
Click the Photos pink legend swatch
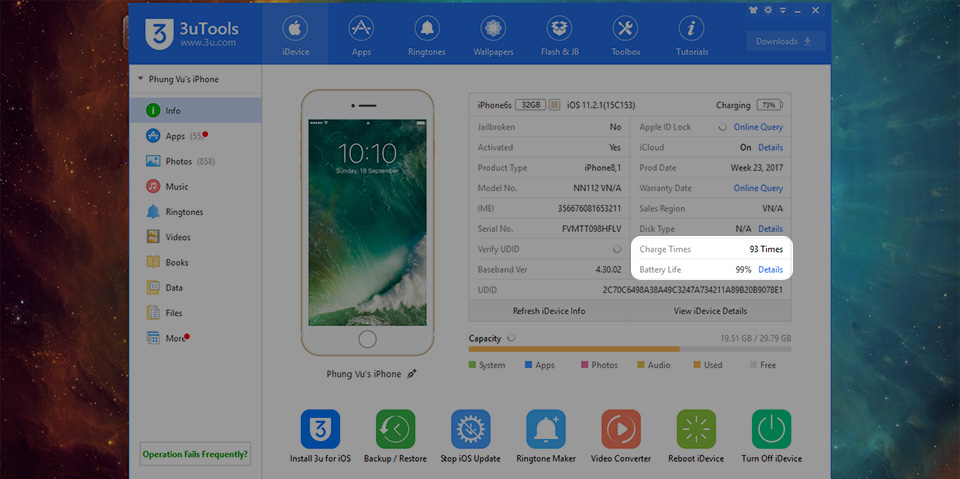coord(585,365)
